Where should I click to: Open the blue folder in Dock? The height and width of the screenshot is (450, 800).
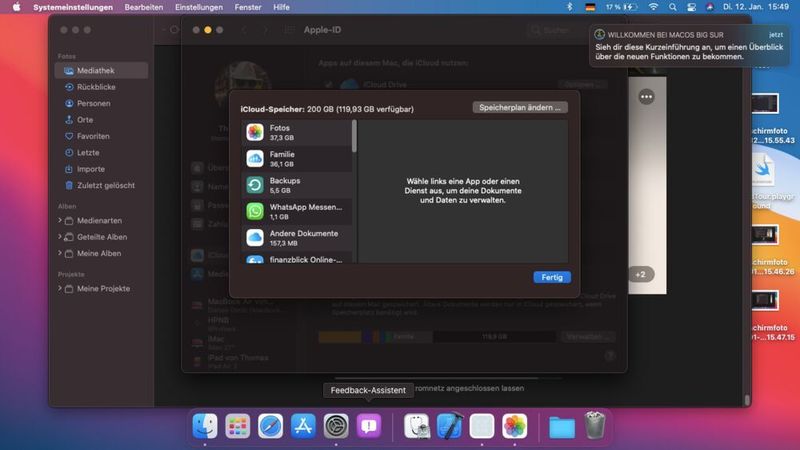(x=562, y=427)
